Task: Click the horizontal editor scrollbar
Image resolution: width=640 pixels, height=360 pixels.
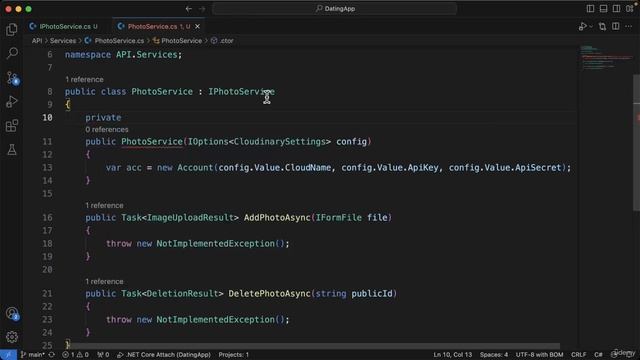Action: pyautogui.click(x=314, y=346)
